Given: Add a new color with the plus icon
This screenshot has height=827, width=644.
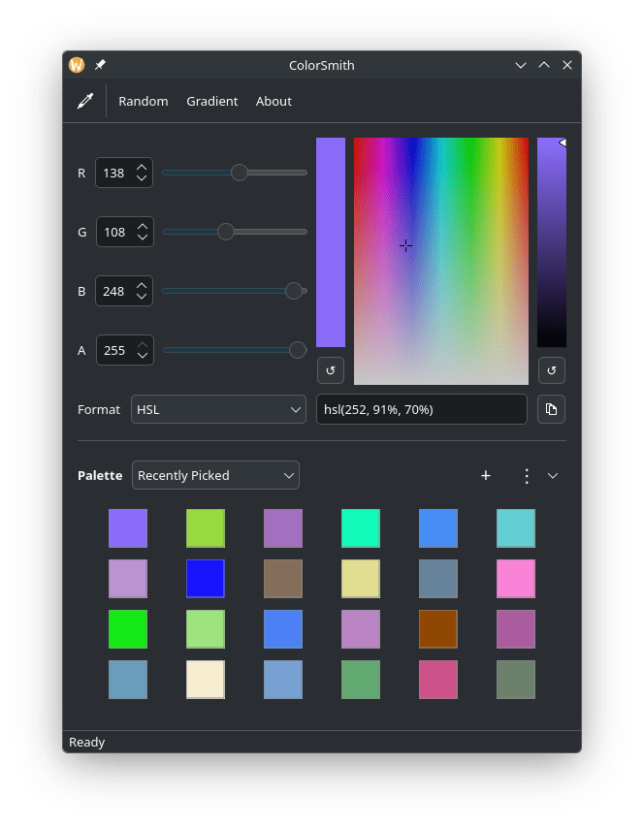Looking at the screenshot, I should (x=486, y=476).
